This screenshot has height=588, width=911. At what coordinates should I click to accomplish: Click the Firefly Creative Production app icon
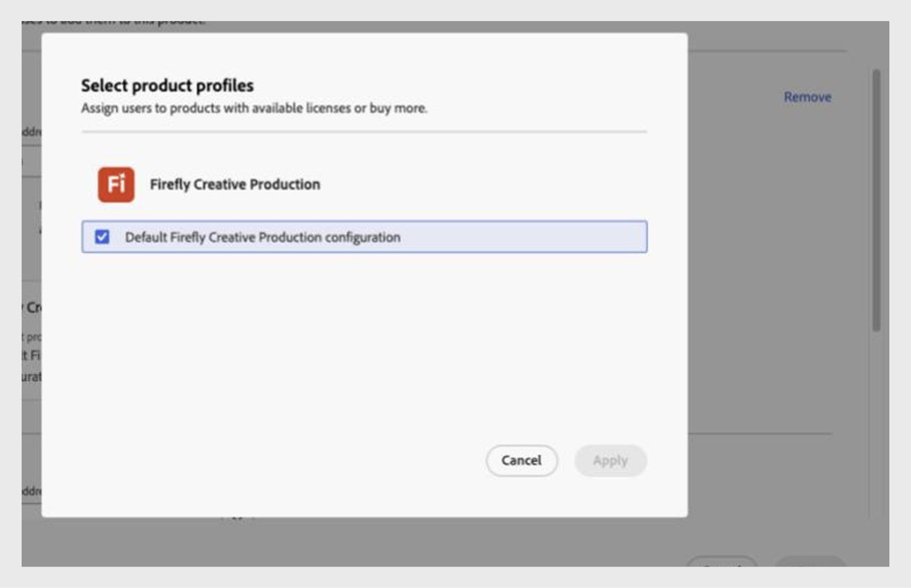116,184
